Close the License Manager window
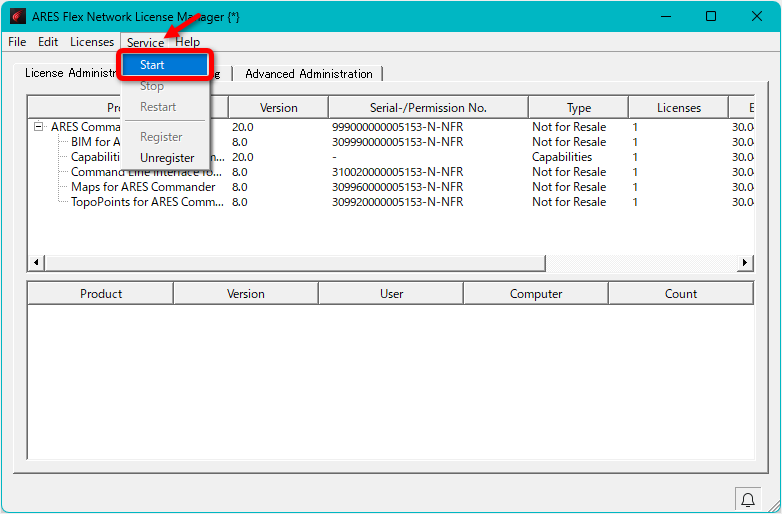The height and width of the screenshot is (514, 782). click(757, 16)
